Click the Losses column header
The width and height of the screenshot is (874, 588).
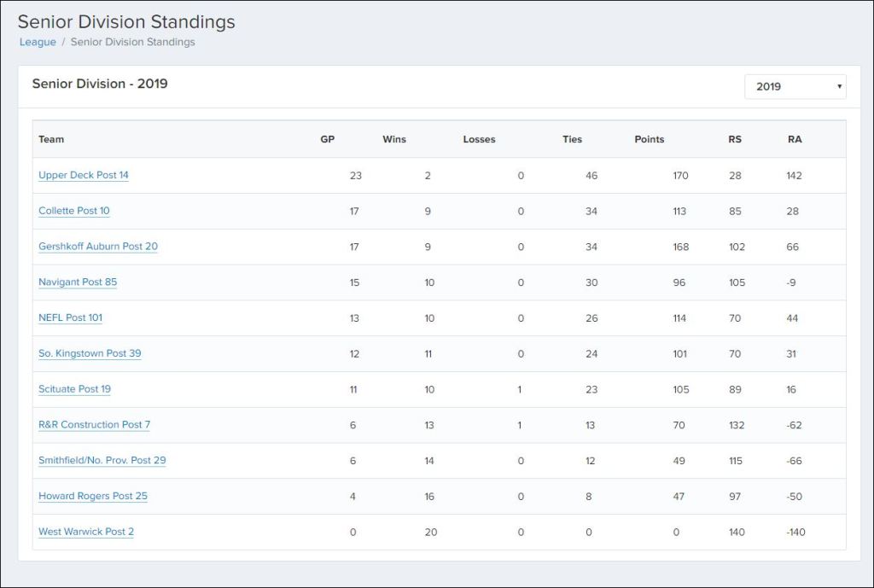pos(479,139)
